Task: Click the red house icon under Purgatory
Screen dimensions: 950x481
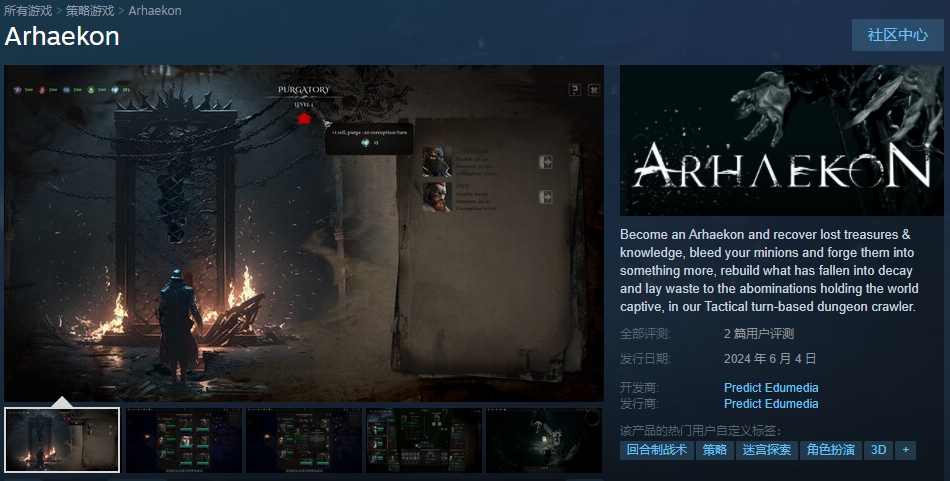Action: 304,118
